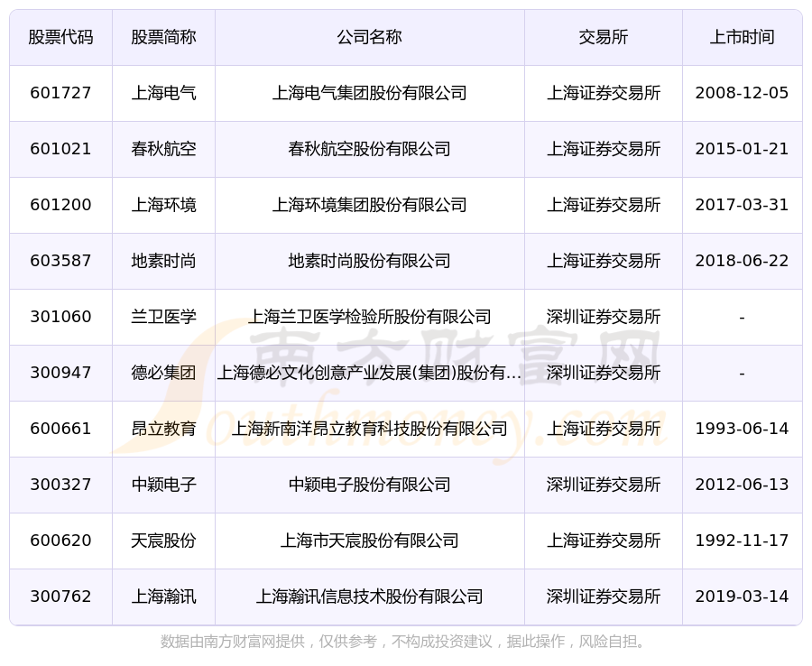Click the 地素时尚 short name cell
Viewport: 812px width, 666px height.
tap(163, 261)
